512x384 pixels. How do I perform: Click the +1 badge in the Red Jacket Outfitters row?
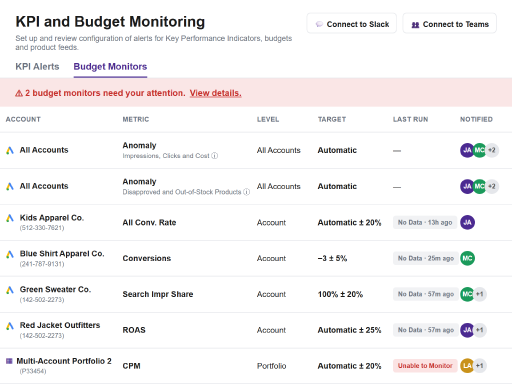coord(480,330)
